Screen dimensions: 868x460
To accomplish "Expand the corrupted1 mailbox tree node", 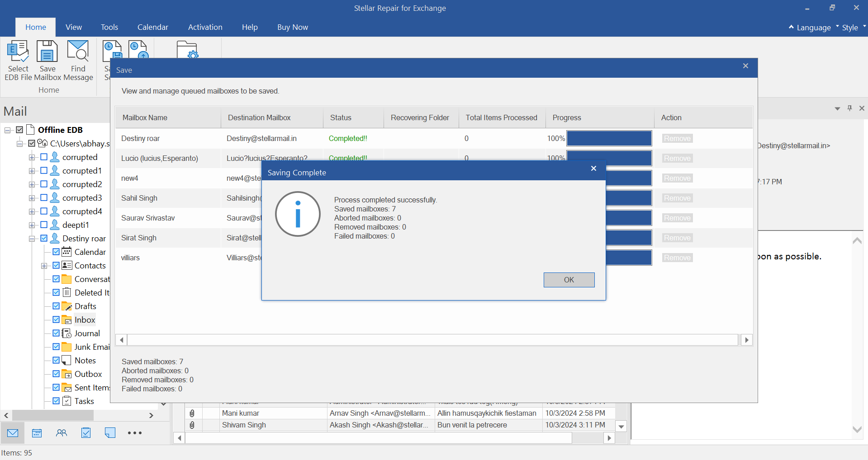I will 32,171.
